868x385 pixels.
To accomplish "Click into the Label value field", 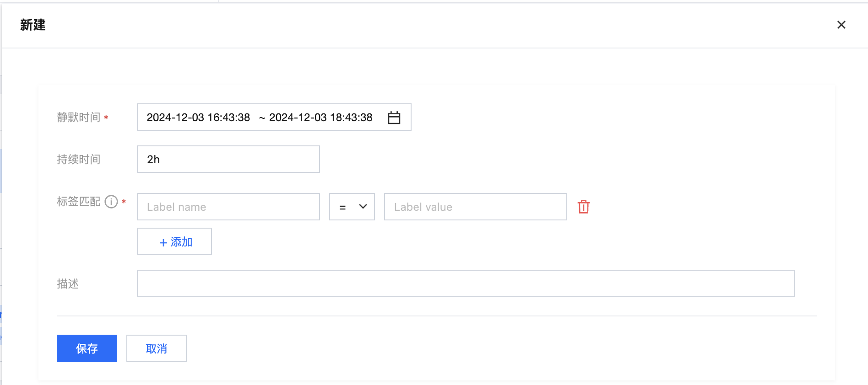I will [x=476, y=207].
